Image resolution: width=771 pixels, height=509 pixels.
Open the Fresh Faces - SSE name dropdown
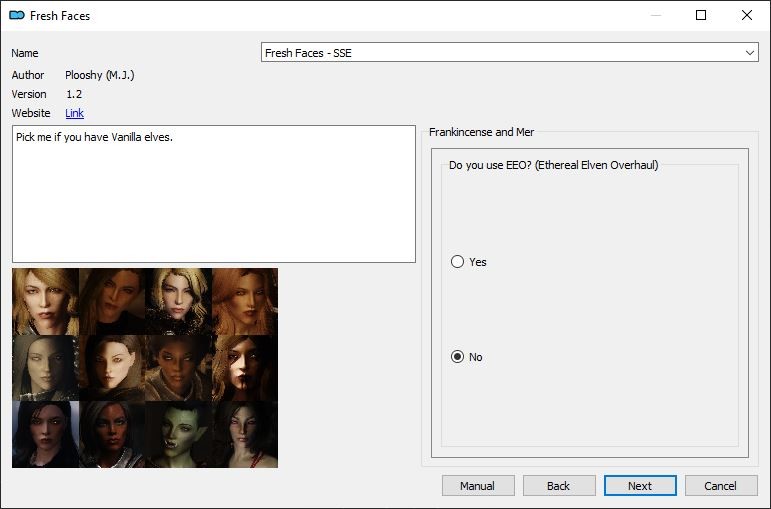click(x=509, y=53)
